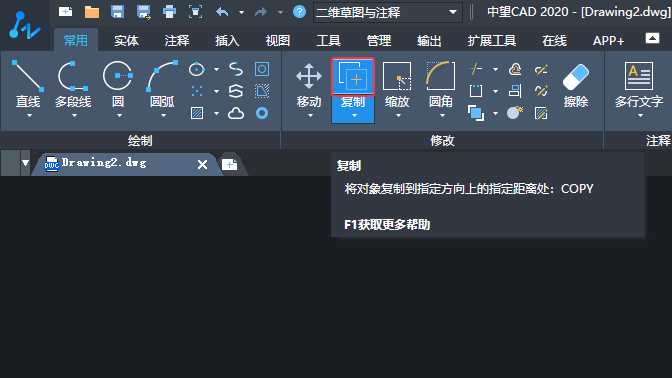This screenshot has width=672, height=378.
Task: Select the revision cloud tool
Action: 236,113
